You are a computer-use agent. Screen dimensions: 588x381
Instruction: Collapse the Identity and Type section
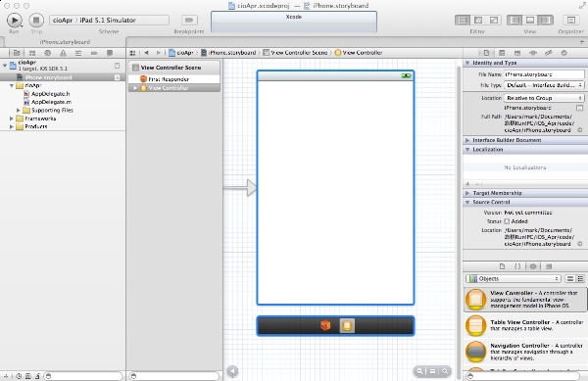pyautogui.click(x=467, y=63)
